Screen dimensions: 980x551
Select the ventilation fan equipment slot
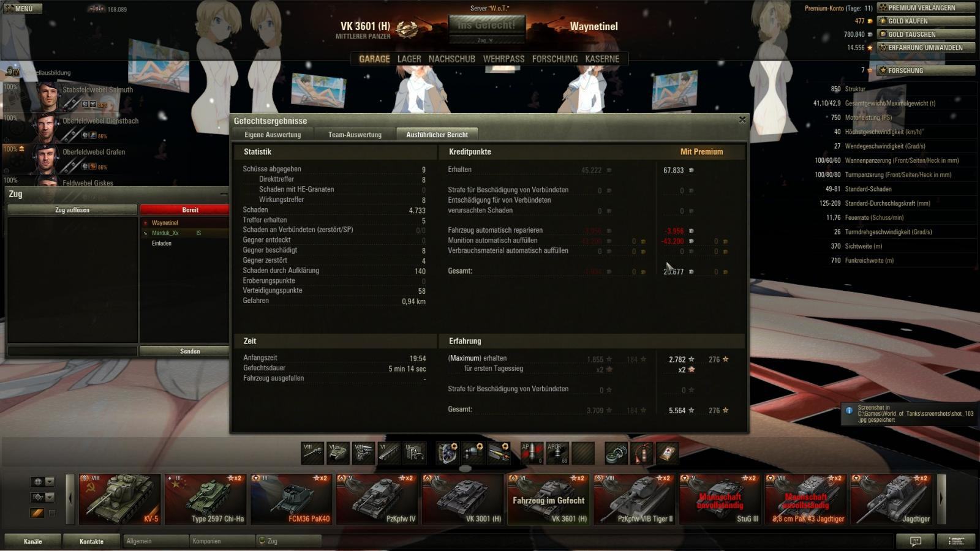pyautogui.click(x=448, y=453)
